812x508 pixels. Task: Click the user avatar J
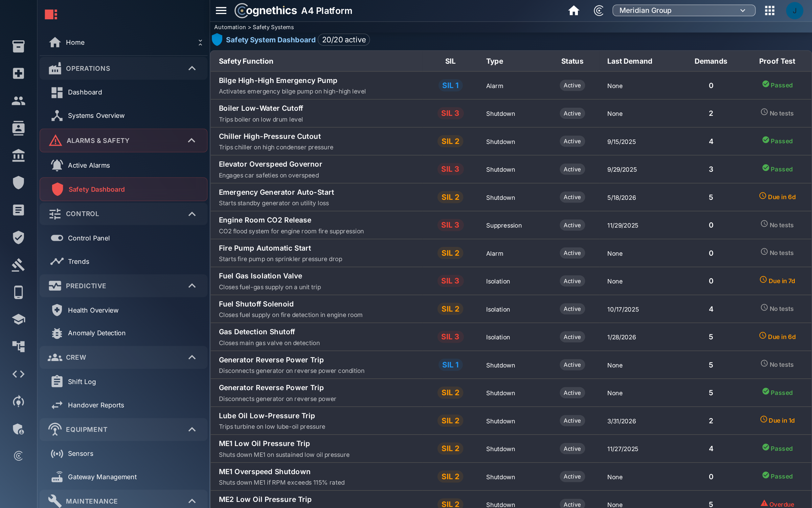coord(794,10)
